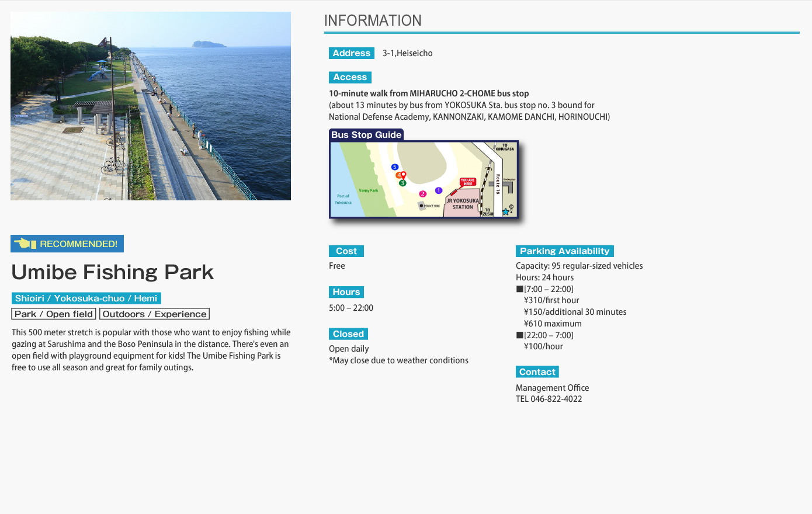Click the Parking Availability heading

[564, 251]
